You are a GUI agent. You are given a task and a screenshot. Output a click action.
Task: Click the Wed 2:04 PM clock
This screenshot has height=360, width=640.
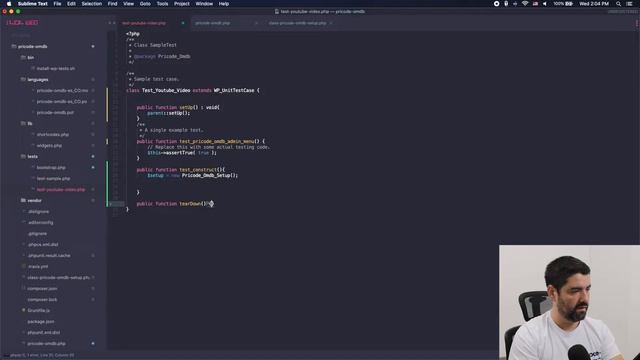pyautogui.click(x=594, y=4)
